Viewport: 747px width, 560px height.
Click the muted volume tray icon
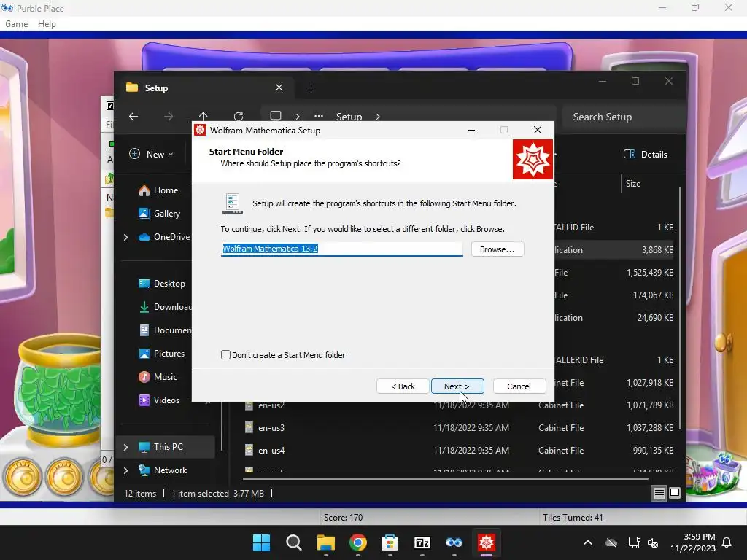[653, 542]
